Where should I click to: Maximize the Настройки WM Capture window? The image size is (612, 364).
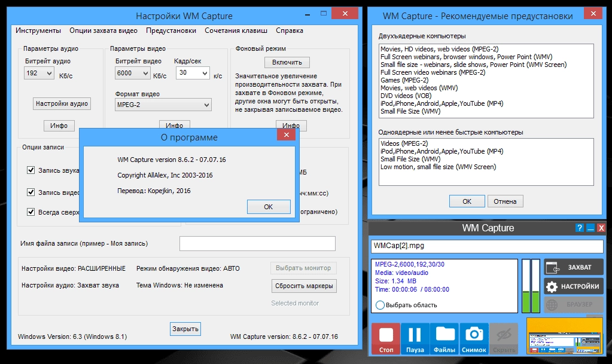pyautogui.click(x=323, y=13)
